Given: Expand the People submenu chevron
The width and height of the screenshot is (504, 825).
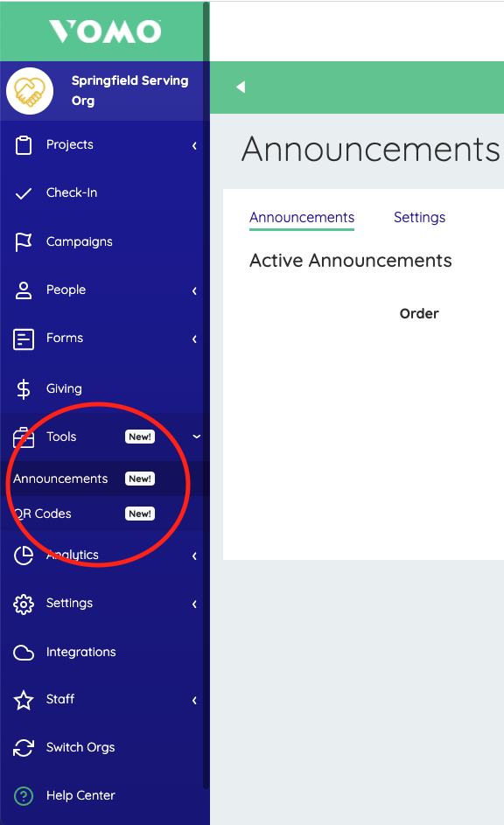Looking at the screenshot, I should tap(194, 290).
